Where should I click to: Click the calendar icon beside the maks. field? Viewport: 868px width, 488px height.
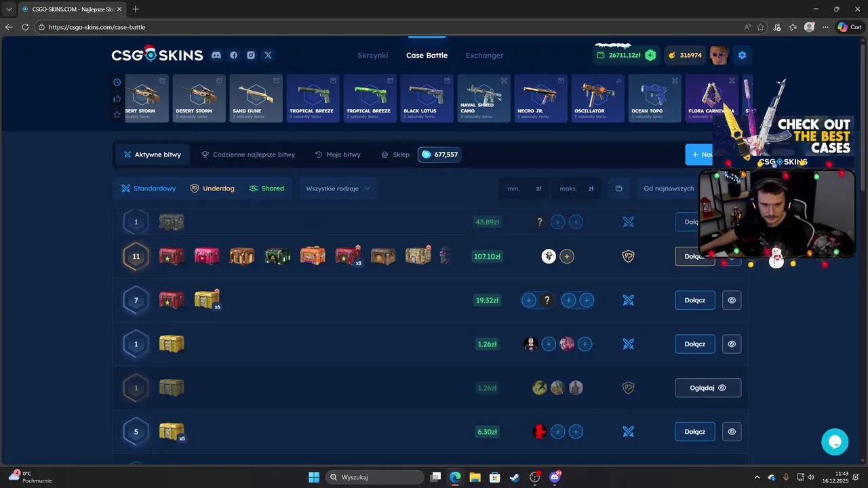pyautogui.click(x=618, y=188)
